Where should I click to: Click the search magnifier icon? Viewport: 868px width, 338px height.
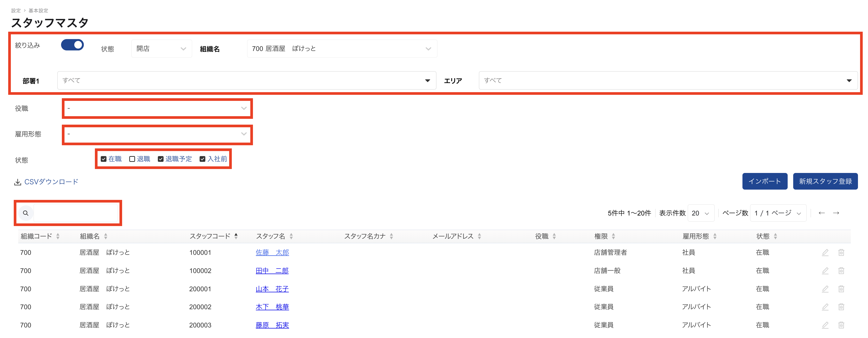coord(26,213)
